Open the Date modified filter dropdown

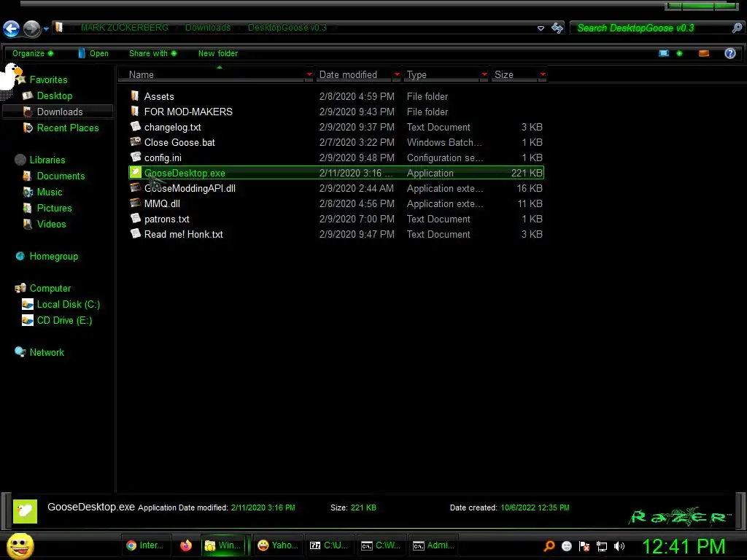[x=397, y=74]
